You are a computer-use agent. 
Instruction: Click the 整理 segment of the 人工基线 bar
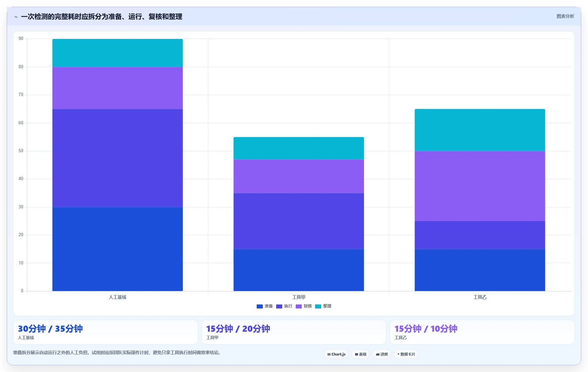tap(118, 53)
